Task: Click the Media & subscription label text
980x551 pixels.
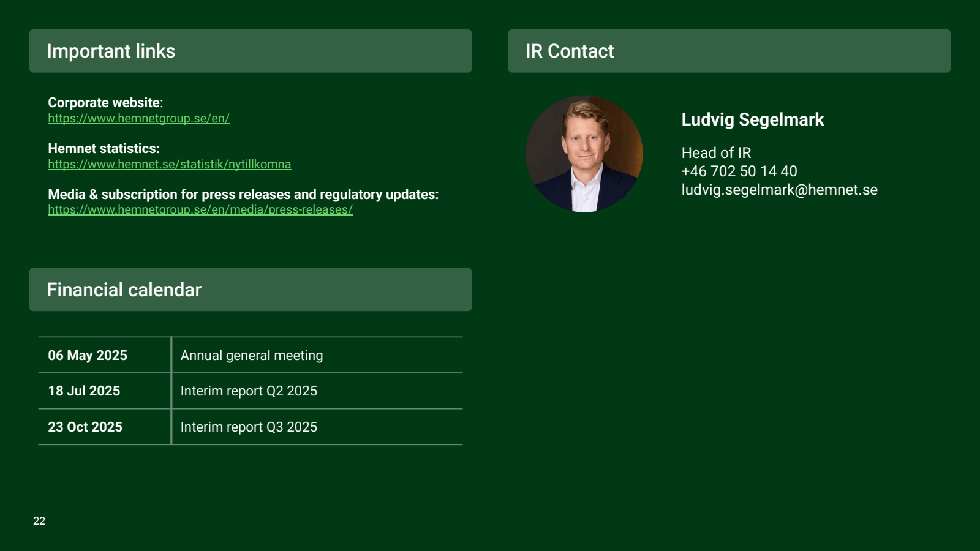Action: tap(243, 194)
